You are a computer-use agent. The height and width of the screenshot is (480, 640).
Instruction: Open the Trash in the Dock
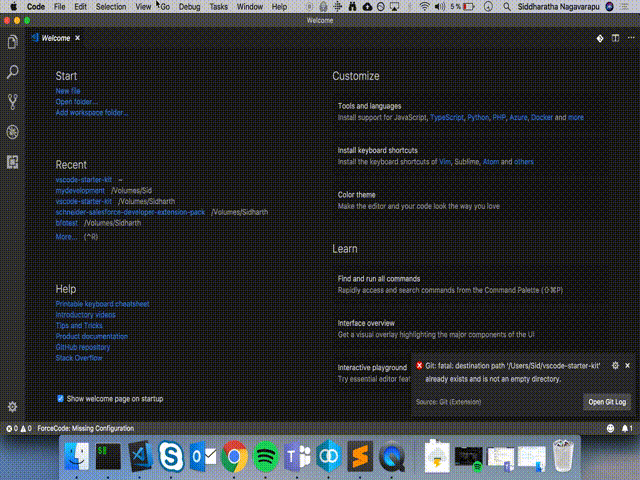563,456
